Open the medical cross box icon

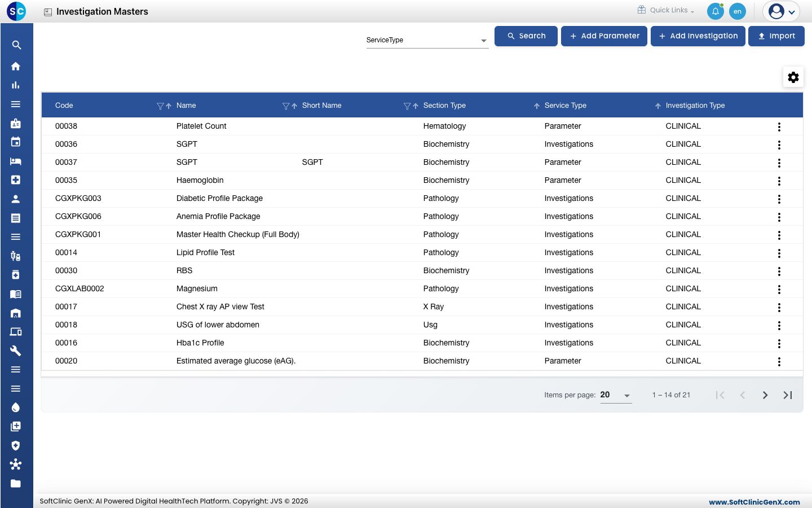[x=16, y=179]
